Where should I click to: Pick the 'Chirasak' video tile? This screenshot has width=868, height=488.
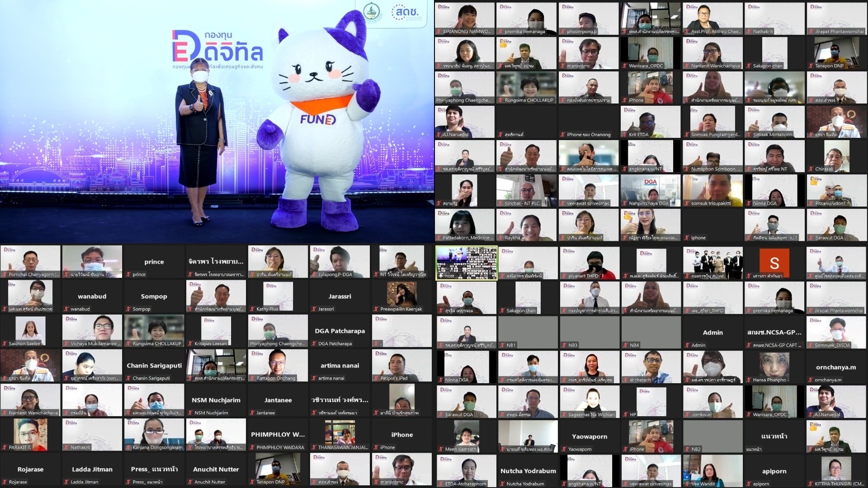pos(837,156)
